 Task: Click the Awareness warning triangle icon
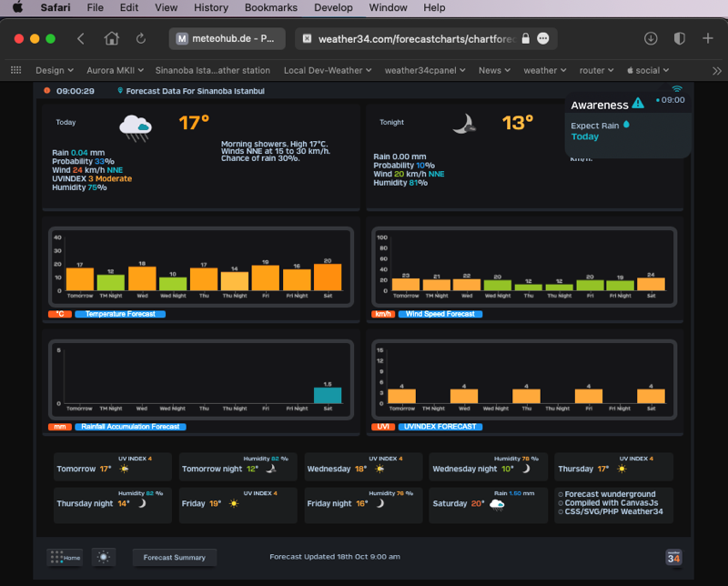pos(638,103)
